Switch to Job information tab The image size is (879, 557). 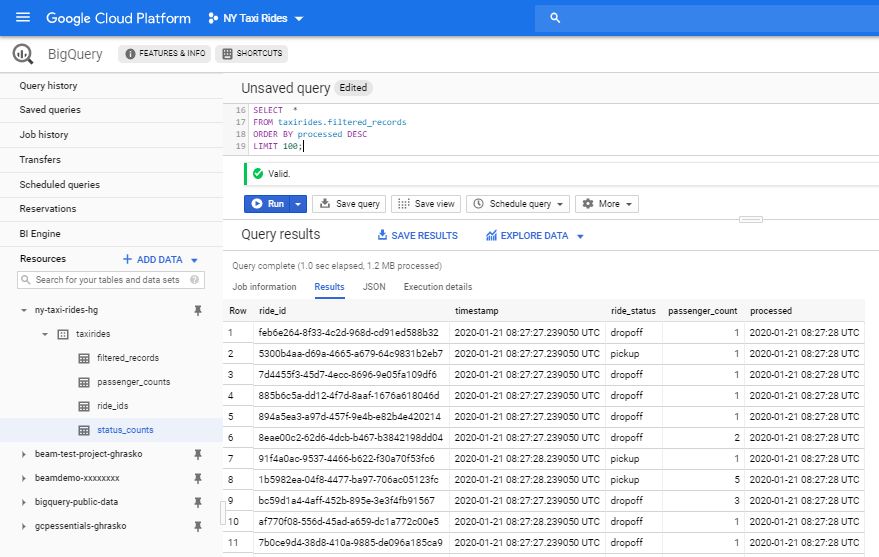pyautogui.click(x=265, y=287)
